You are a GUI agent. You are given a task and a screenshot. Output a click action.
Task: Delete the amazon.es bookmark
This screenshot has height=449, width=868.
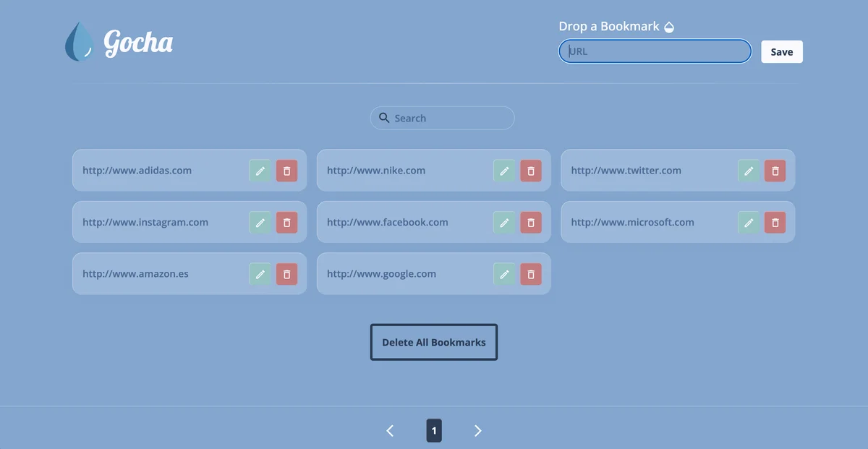pyautogui.click(x=286, y=274)
